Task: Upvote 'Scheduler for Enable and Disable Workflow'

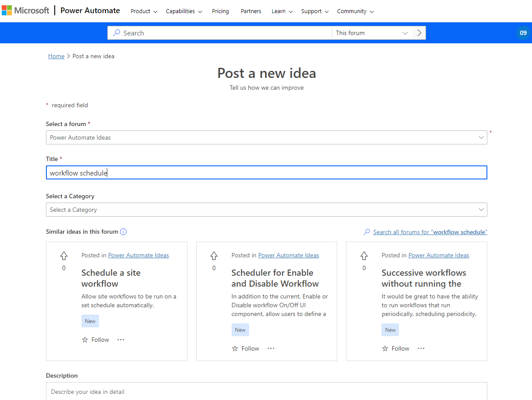Action: [214, 256]
